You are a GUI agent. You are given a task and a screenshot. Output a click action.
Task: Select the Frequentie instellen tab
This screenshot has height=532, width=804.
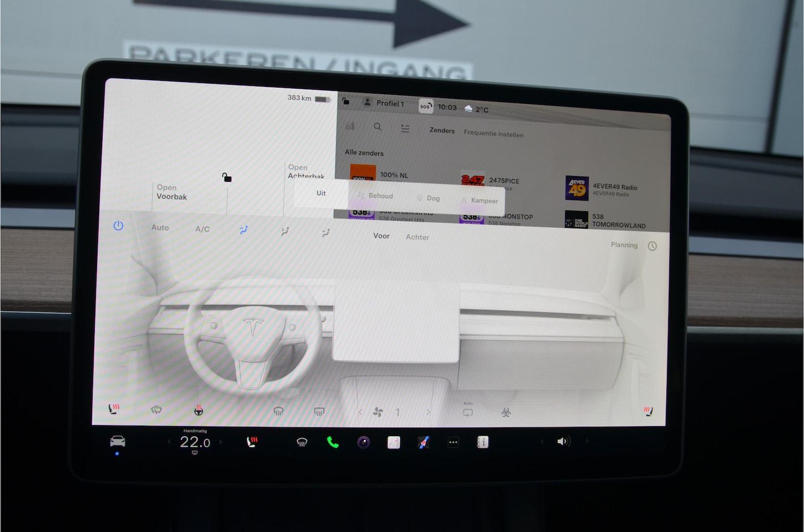tap(493, 134)
